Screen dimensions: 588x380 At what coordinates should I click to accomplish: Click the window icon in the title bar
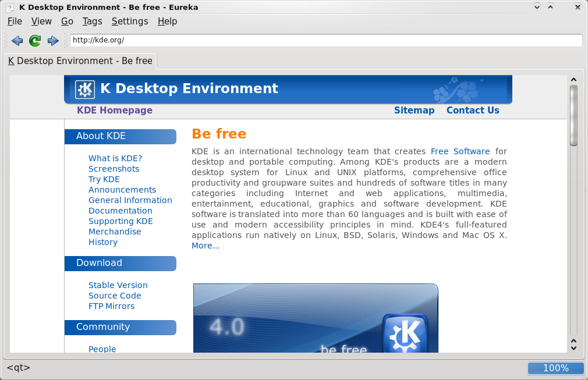pyautogui.click(x=10, y=8)
